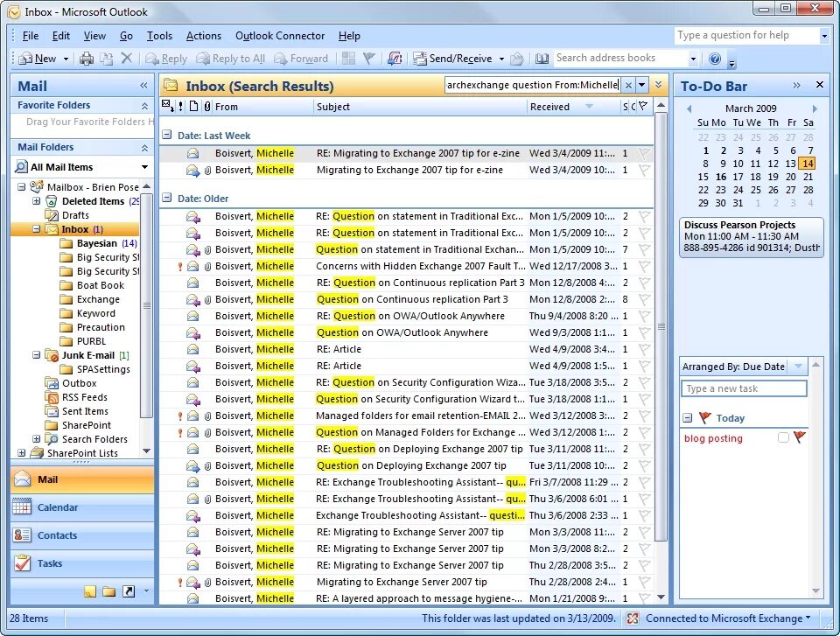Expand the Deleted Items folder

tap(36, 201)
